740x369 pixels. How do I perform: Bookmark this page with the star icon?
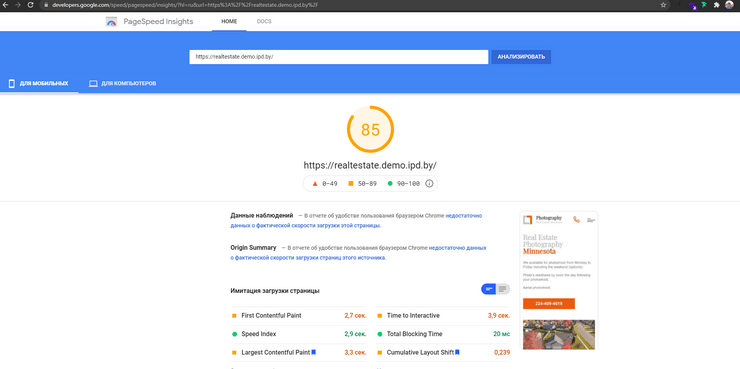pyautogui.click(x=663, y=5)
